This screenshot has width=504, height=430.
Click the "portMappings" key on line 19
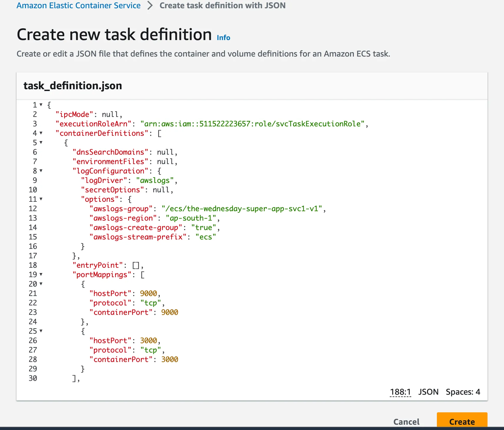click(x=102, y=274)
